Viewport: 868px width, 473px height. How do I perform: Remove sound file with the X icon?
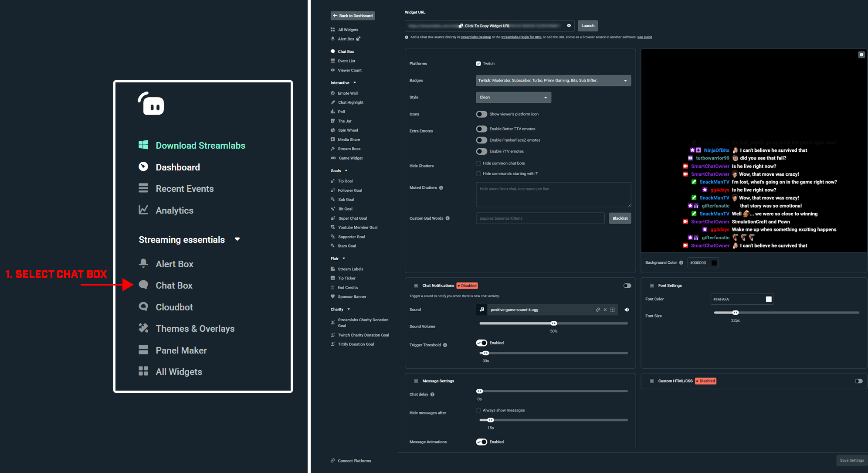pos(605,310)
